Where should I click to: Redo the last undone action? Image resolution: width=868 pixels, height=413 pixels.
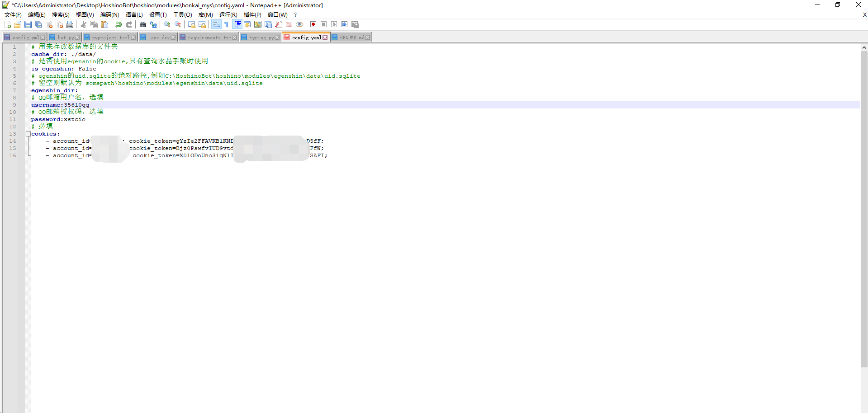click(x=128, y=24)
